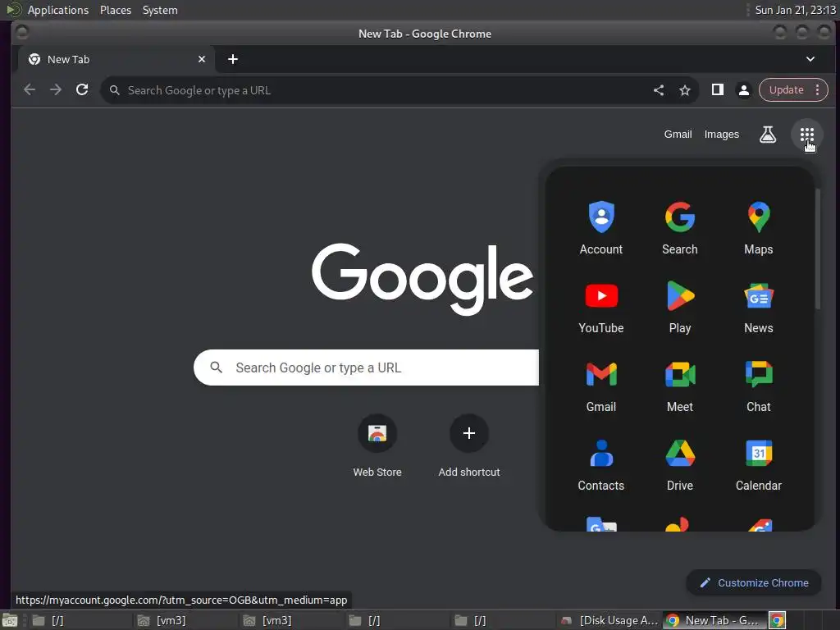Open the Chrome profile avatar menu
This screenshot has width=840, height=630.
pos(743,90)
